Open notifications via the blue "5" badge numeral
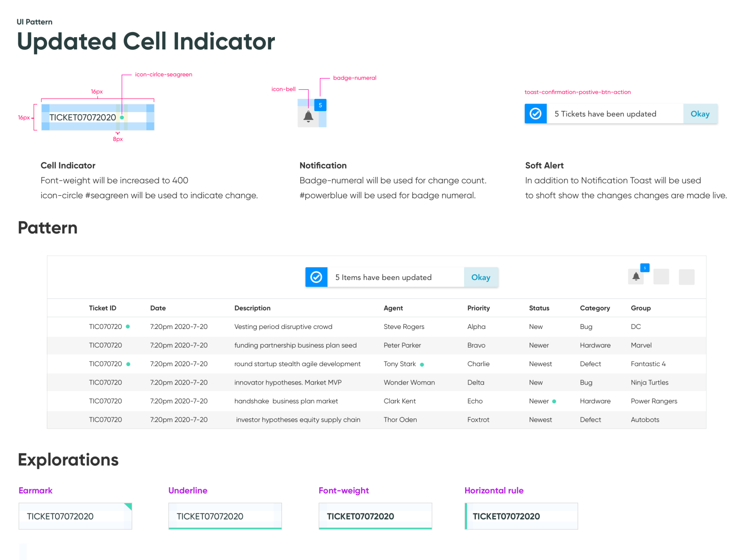The height and width of the screenshot is (560, 747). point(644,268)
